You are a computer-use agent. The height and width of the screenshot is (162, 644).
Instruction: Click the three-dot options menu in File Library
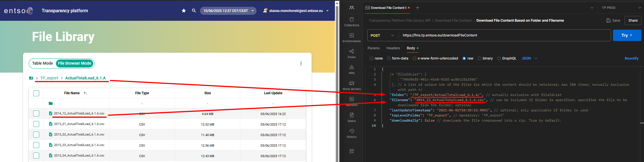(301, 63)
